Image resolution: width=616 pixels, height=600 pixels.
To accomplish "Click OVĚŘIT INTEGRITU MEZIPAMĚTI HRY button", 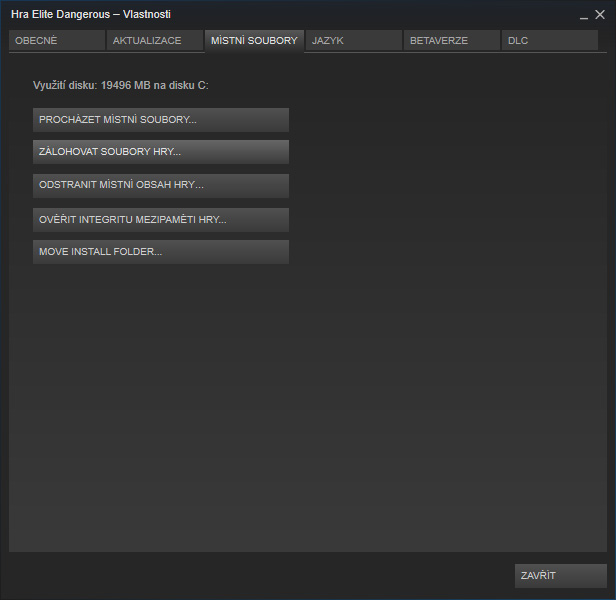I will click(x=161, y=220).
